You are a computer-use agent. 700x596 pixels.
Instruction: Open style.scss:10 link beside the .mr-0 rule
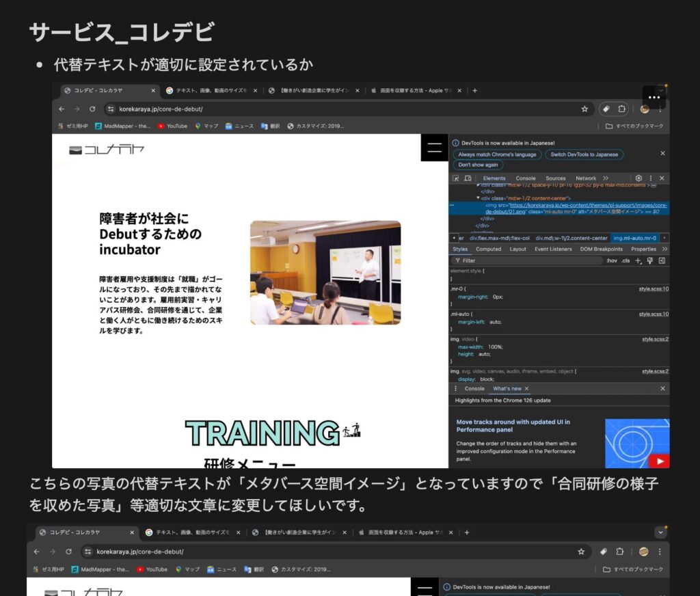pyautogui.click(x=654, y=289)
